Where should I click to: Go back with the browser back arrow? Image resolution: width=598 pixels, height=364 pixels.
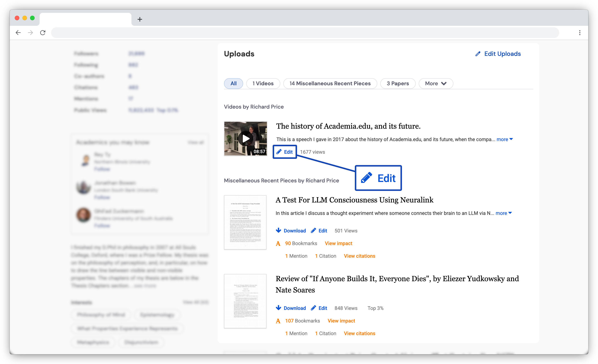(x=18, y=33)
